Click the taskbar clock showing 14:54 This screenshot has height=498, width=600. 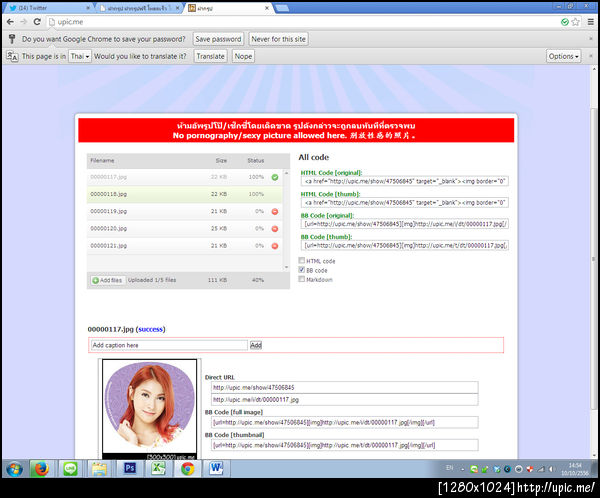point(575,469)
